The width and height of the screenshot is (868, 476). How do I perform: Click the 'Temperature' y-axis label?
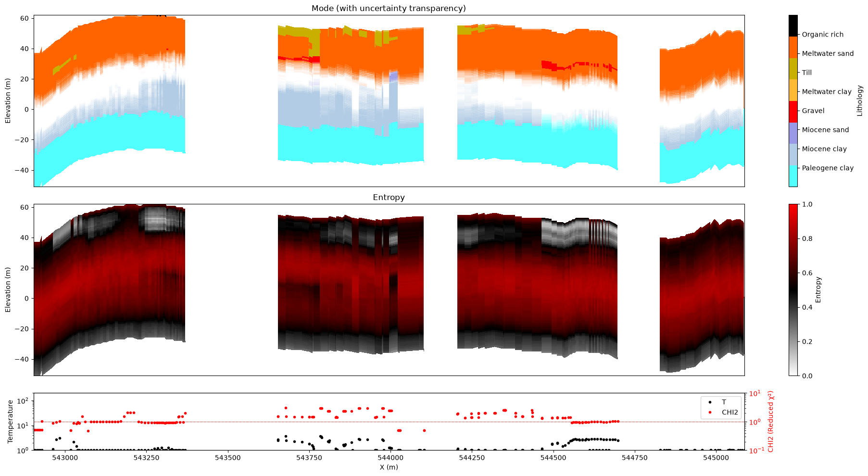[x=10, y=422]
